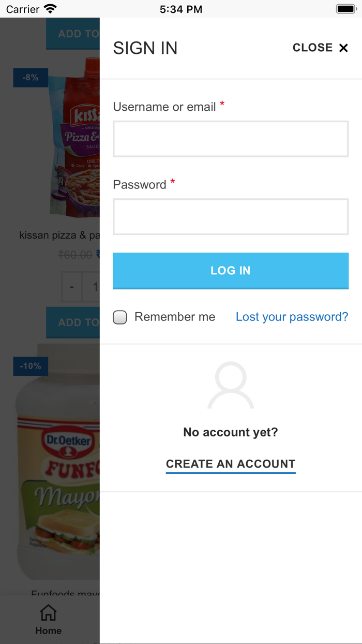Viewport: 362px width, 644px height.
Task: Close the sign in panel
Action: click(x=320, y=48)
